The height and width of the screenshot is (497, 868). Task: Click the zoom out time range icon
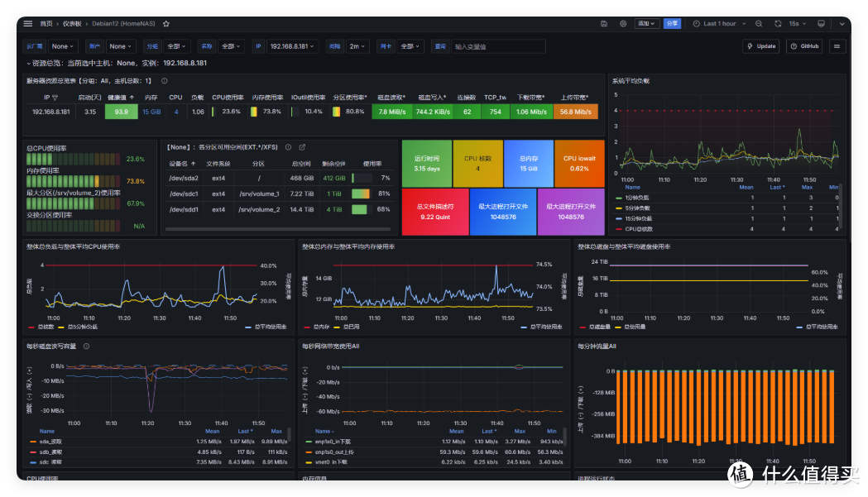(759, 24)
